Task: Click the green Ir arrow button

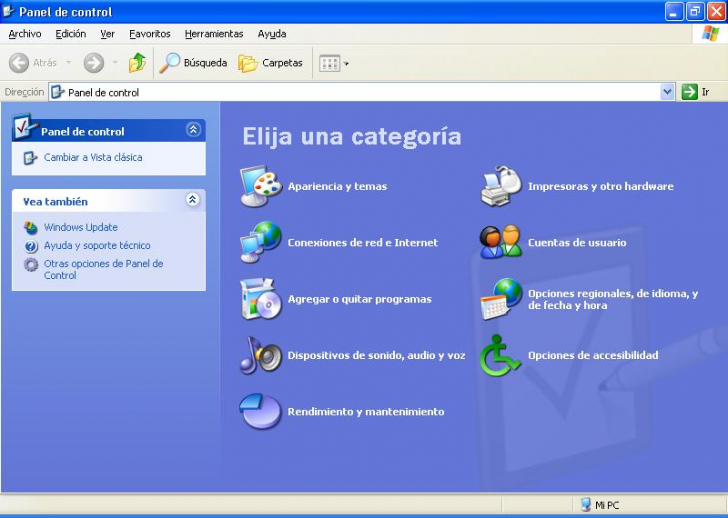Action: 689,92
